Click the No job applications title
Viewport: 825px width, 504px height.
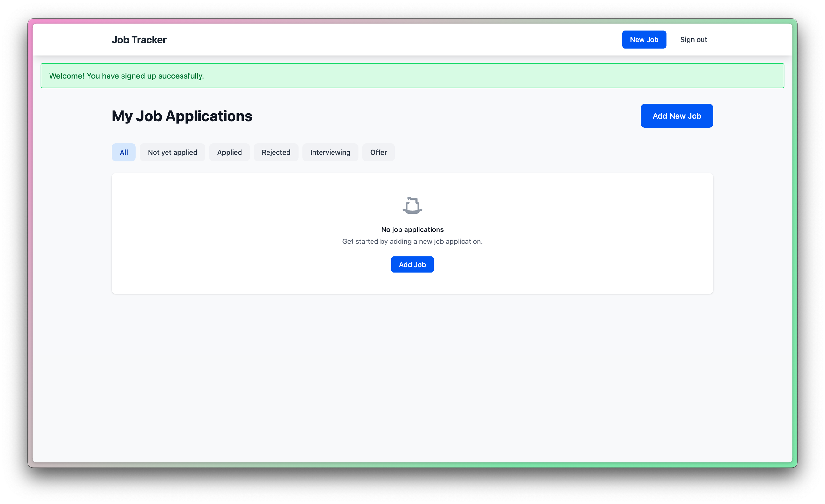(412, 230)
